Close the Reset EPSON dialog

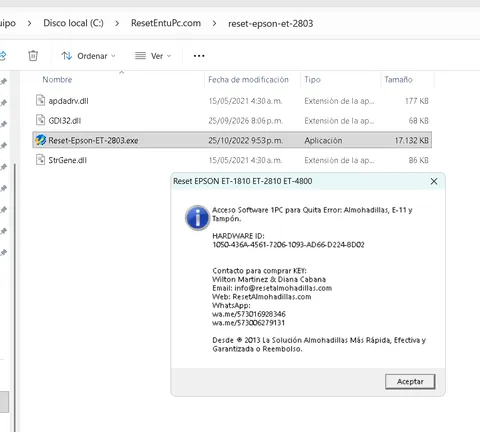(x=434, y=181)
